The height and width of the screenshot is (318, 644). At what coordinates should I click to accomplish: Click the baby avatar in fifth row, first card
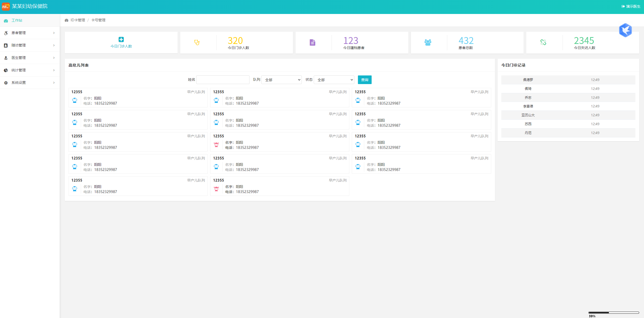(75, 189)
